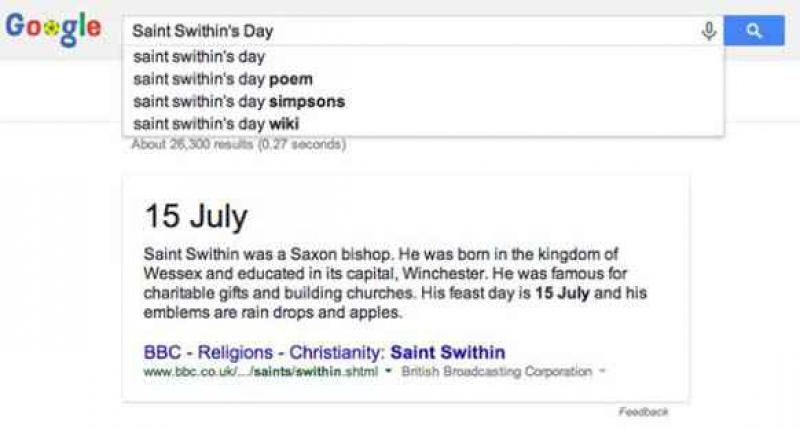
Task: Click the green www.bbc.co.uk URL text
Action: (x=260, y=372)
